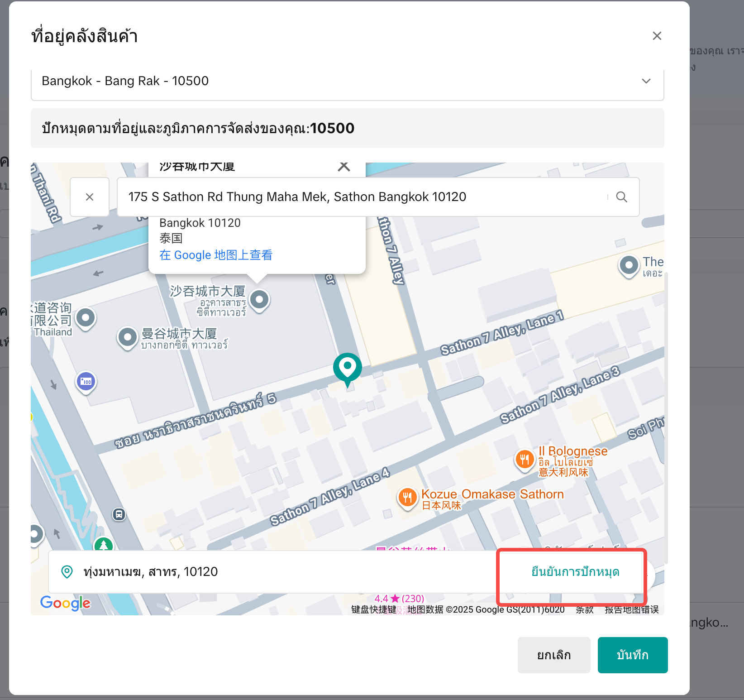Open 键盘快捷键 keyboard shortcuts
Screen dimensions: 744x700
pyautogui.click(x=374, y=609)
